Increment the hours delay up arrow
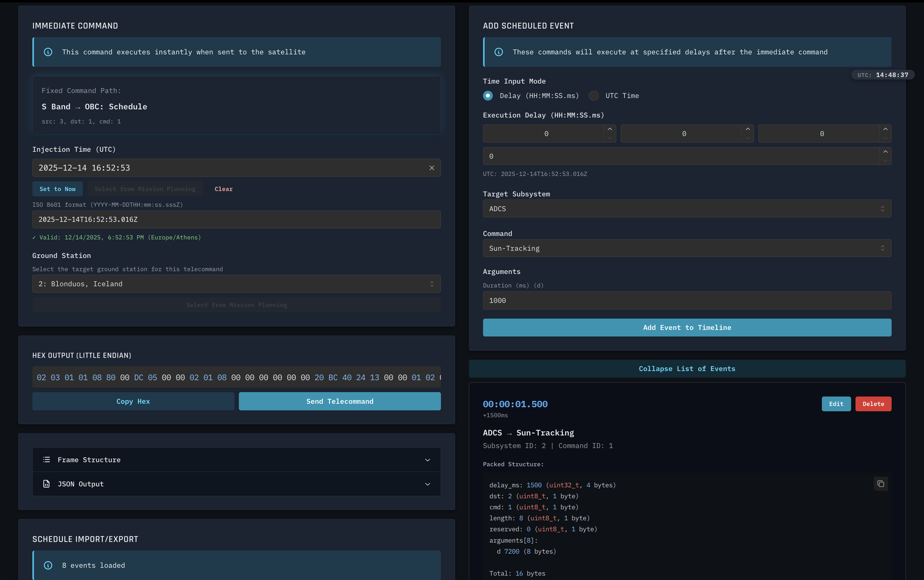 coord(610,129)
